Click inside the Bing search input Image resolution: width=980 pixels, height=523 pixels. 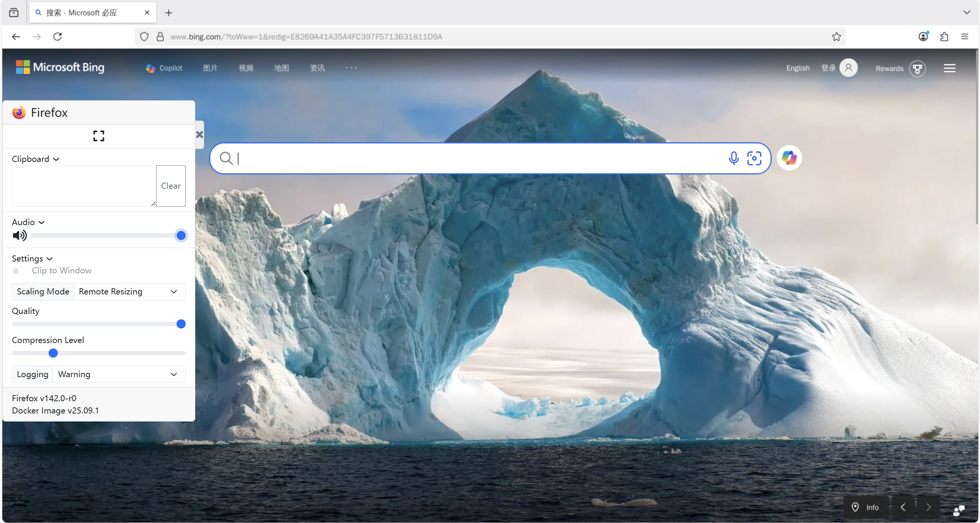click(460, 158)
